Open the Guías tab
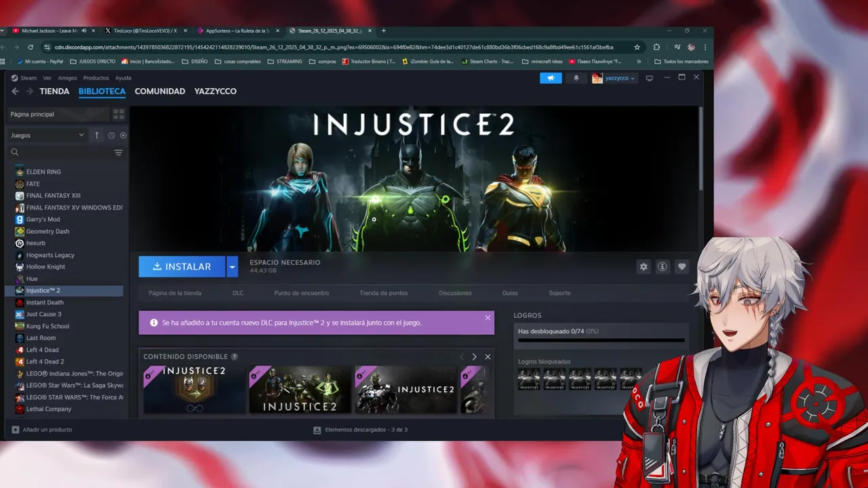868x488 pixels. [x=510, y=293]
